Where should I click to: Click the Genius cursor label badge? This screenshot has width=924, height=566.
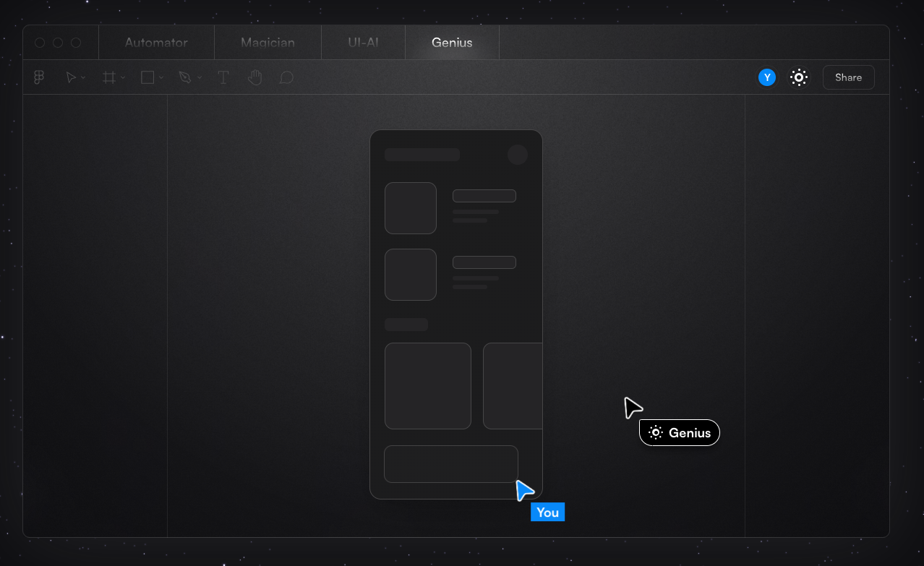(680, 433)
